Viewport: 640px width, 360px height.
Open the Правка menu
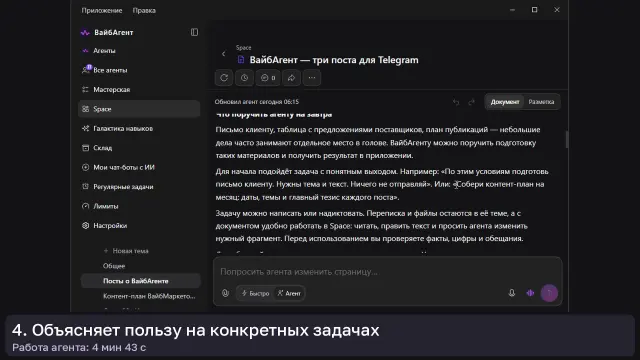tap(144, 11)
